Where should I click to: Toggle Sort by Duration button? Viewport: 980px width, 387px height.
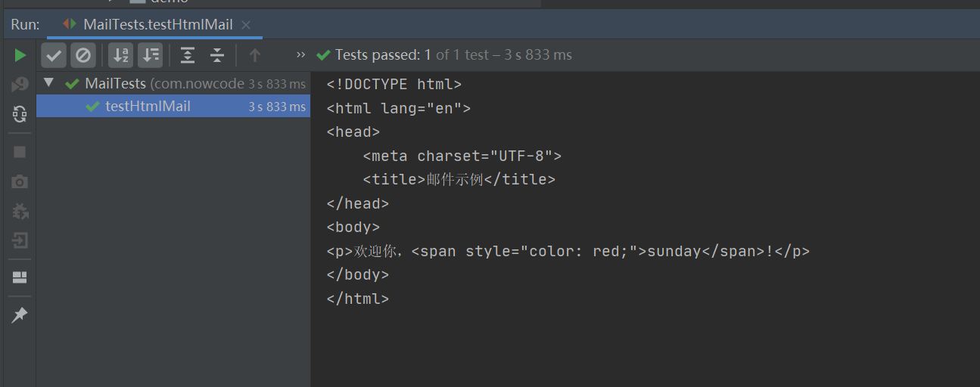[151, 55]
